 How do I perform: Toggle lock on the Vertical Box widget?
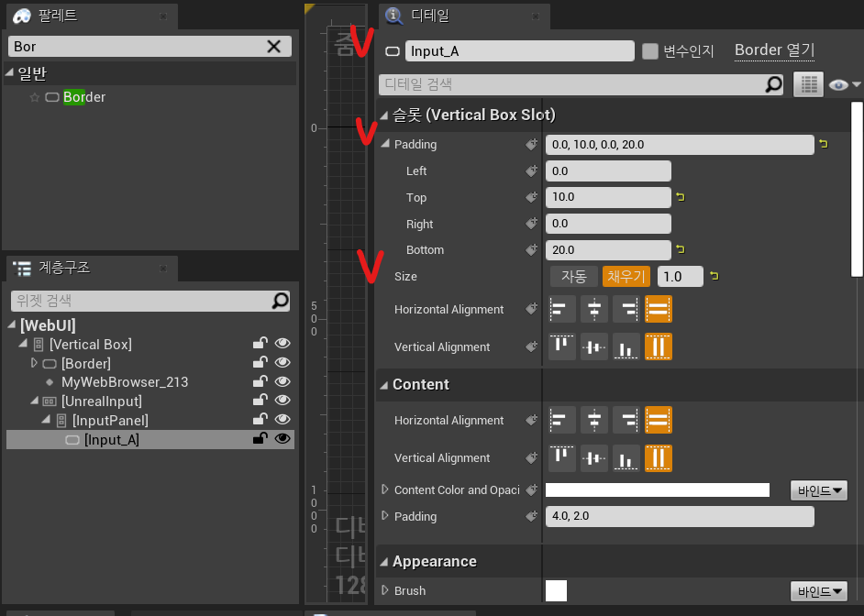pyautogui.click(x=260, y=344)
